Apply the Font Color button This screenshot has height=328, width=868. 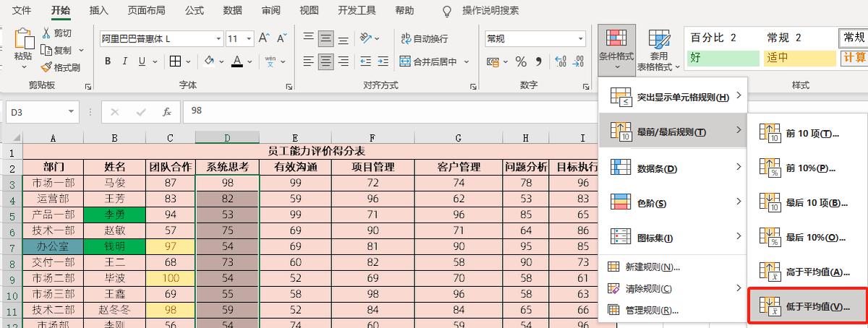point(239,61)
